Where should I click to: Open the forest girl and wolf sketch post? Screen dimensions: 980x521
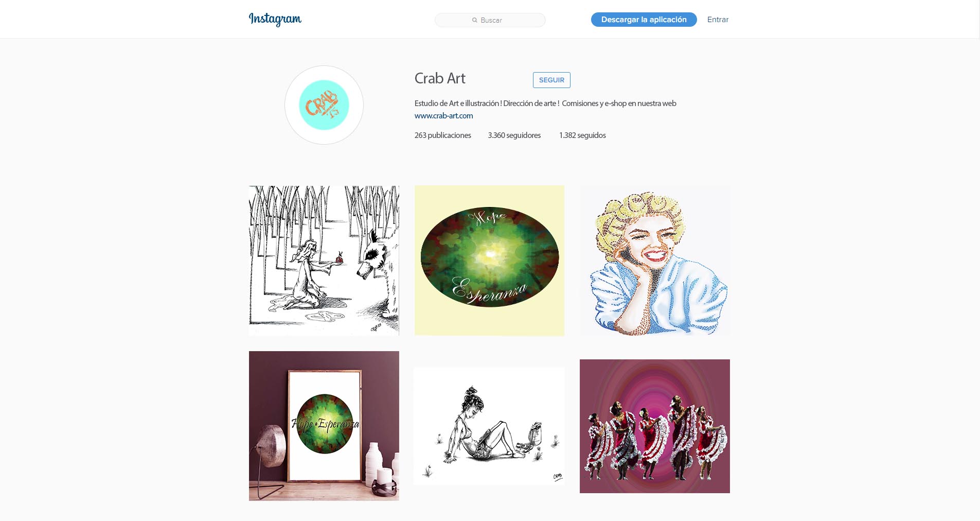(324, 260)
